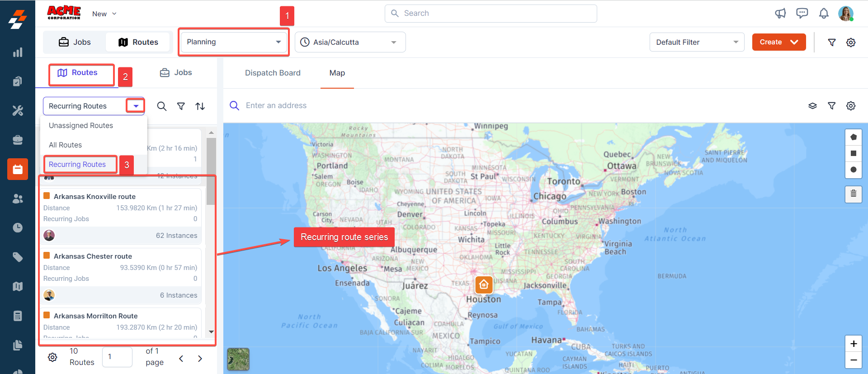The height and width of the screenshot is (374, 868).
Task: Click the route list scrollbar down arrow
Action: 211,332
